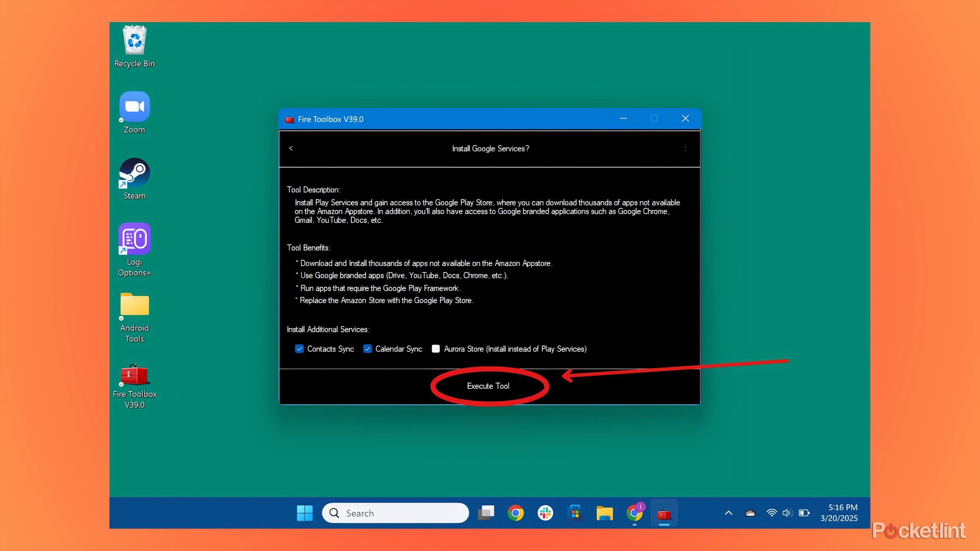Viewport: 980px width, 551px height.
Task: Uncheck the Calendar Sync checkbox
Action: click(367, 349)
